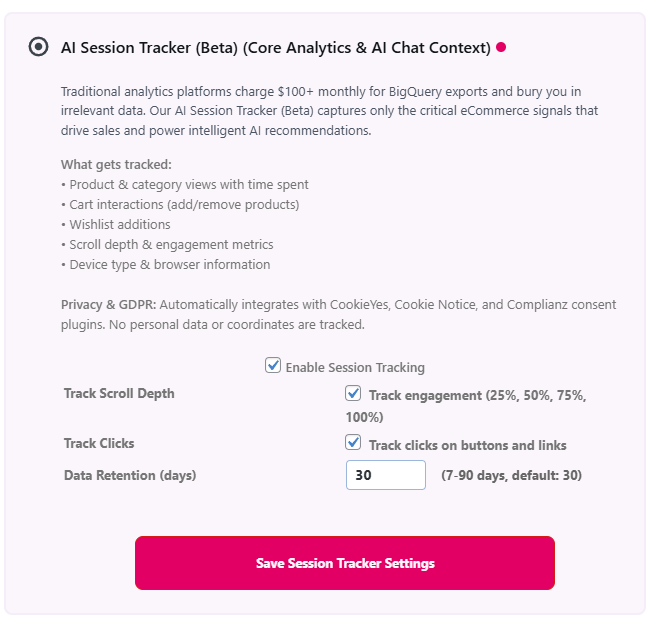Screen dimensions: 657x623
Task: Focus the Data Retention days input field
Action: [x=385, y=475]
